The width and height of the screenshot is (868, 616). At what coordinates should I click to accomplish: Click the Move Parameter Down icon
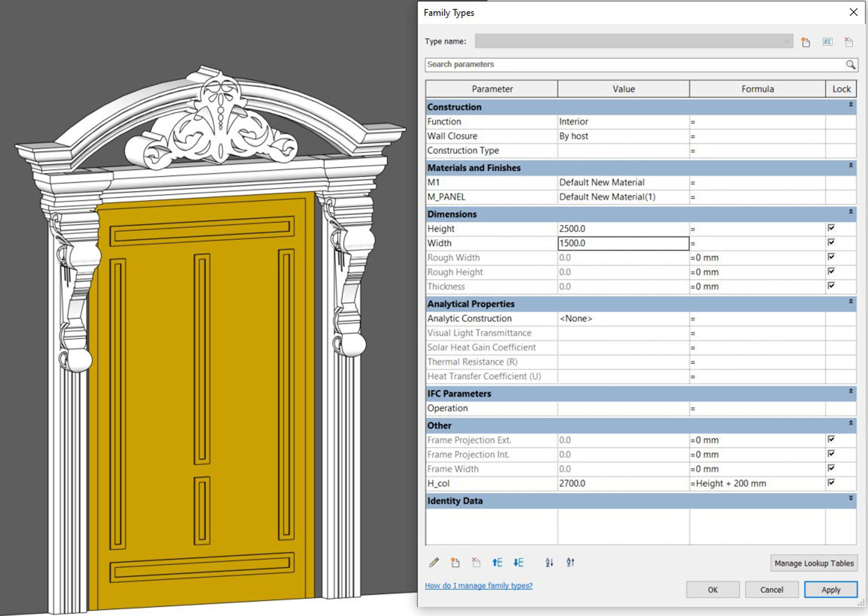pos(518,562)
